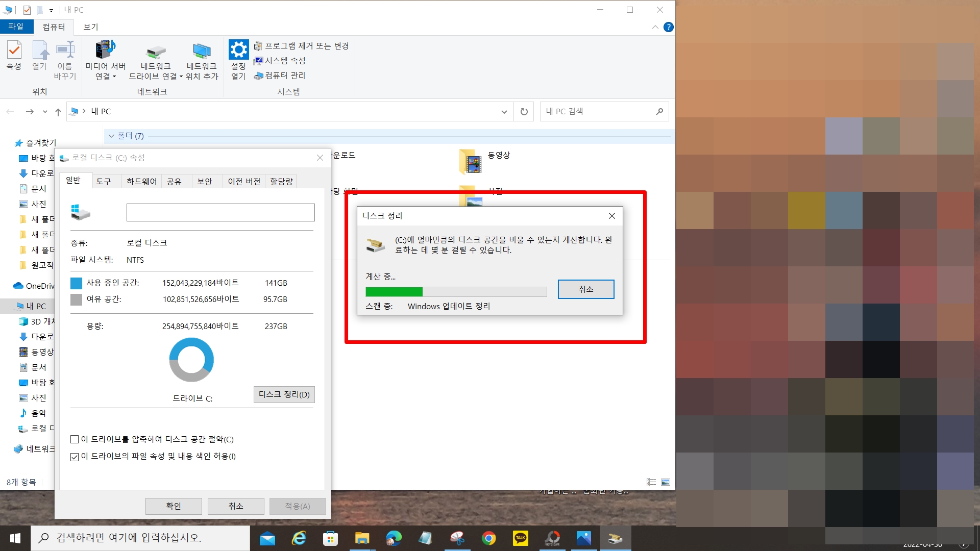Uncheck the file content indexing checkbox
Viewport: 980px width, 551px height.
(x=75, y=457)
